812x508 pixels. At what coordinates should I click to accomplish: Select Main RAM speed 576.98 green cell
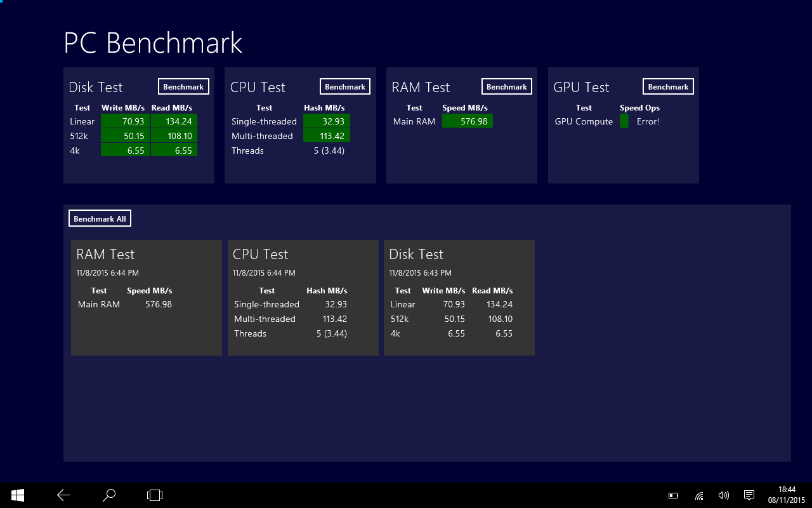(x=468, y=121)
